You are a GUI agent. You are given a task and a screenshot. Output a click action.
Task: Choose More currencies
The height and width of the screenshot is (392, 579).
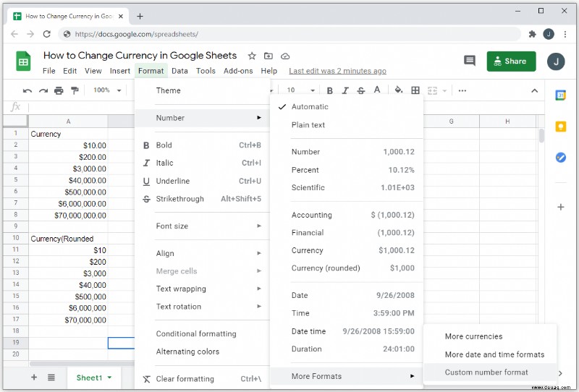pyautogui.click(x=490, y=336)
